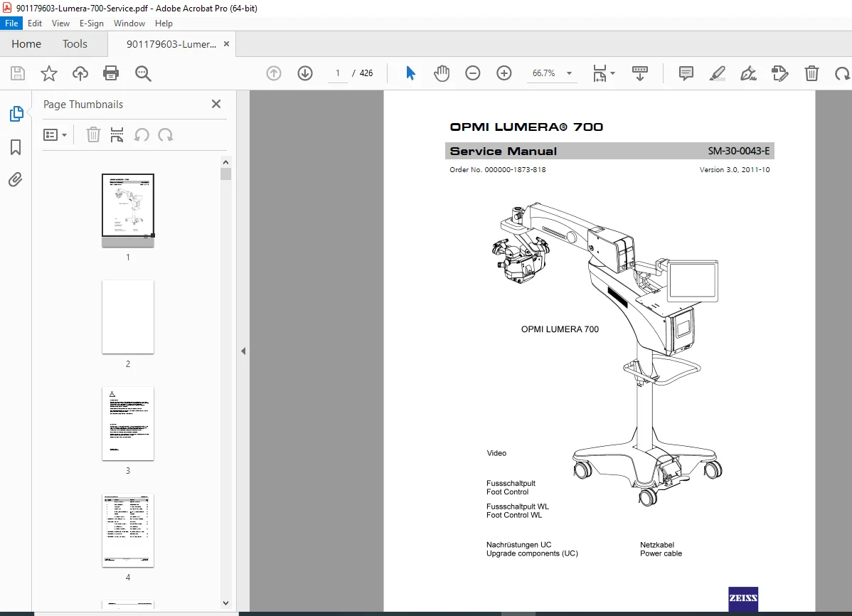
Task: Close the 901179603-Lumer... document tab
Action: pyautogui.click(x=227, y=44)
